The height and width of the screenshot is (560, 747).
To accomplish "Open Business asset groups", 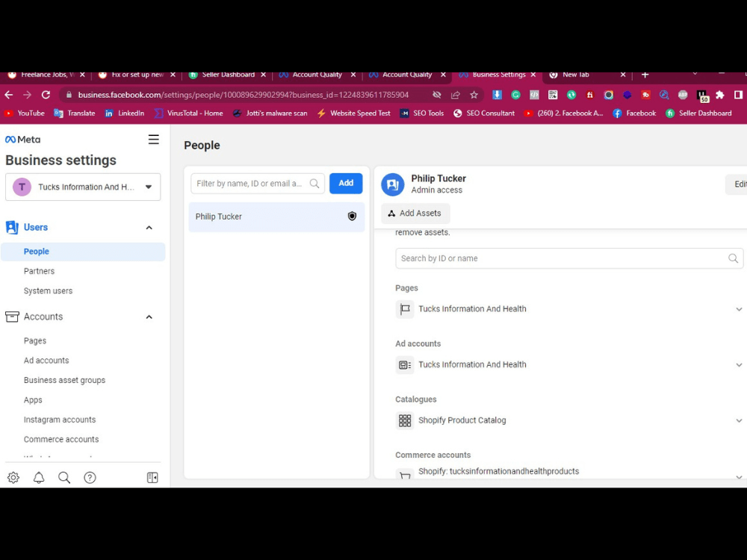I will click(x=64, y=380).
